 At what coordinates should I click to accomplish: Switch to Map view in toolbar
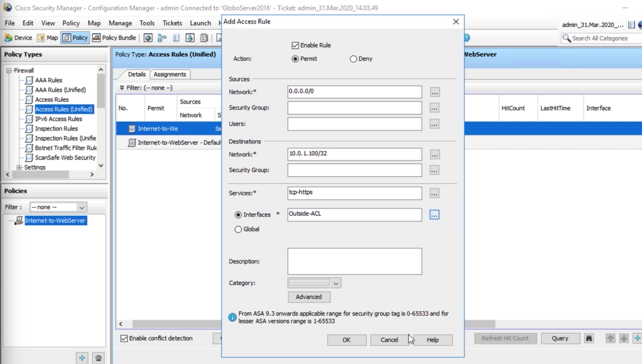click(47, 38)
